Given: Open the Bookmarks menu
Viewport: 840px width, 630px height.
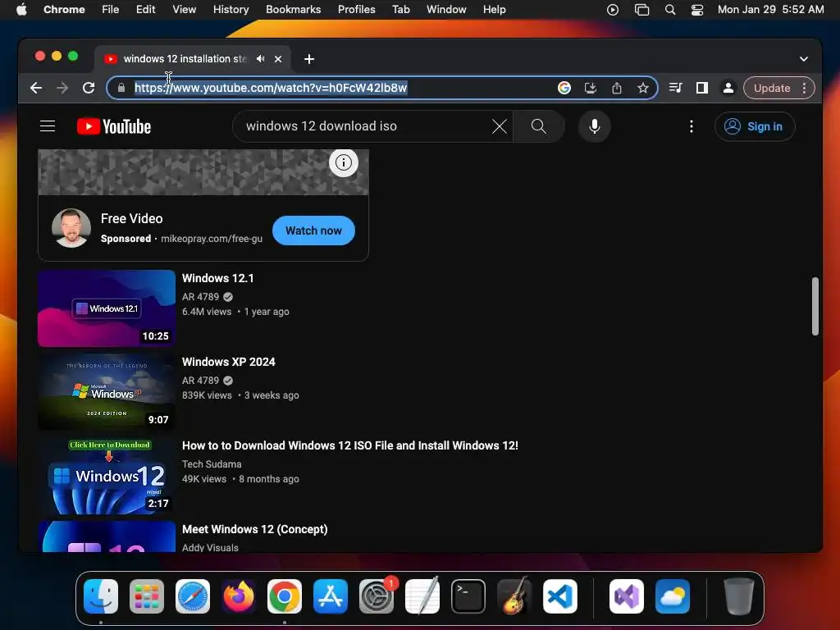Looking at the screenshot, I should pos(293,10).
